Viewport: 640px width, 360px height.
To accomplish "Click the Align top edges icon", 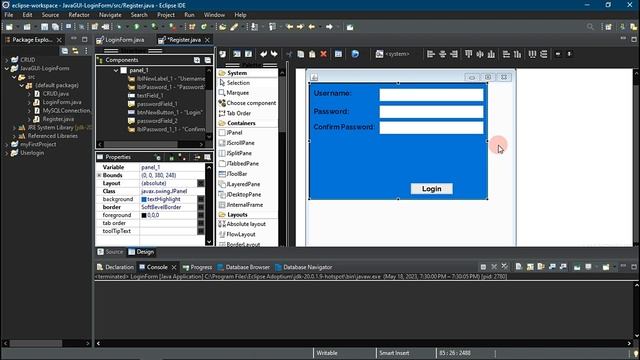I will click(x=469, y=54).
